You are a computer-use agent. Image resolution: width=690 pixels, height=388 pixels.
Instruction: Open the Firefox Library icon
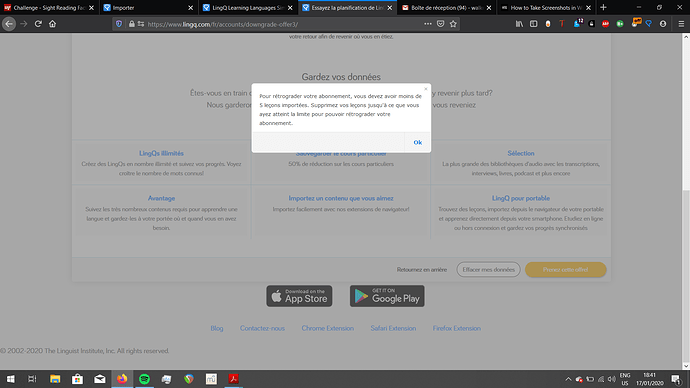point(519,24)
